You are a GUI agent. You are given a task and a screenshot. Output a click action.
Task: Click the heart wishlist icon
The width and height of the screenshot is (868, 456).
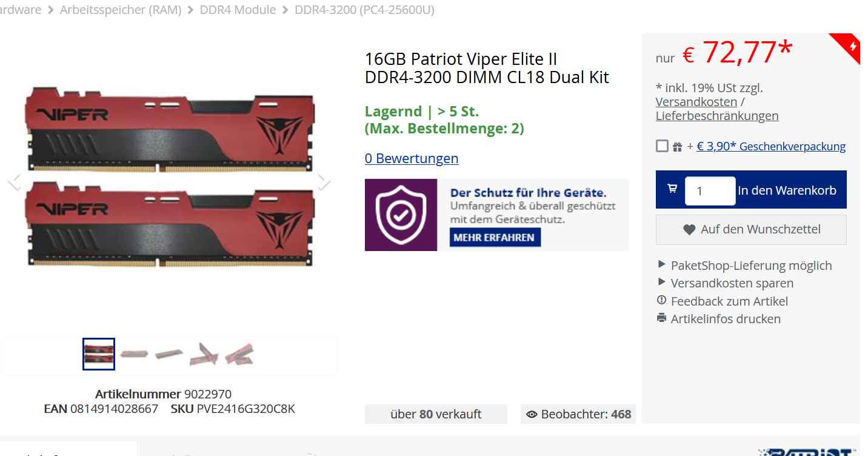[x=689, y=230]
